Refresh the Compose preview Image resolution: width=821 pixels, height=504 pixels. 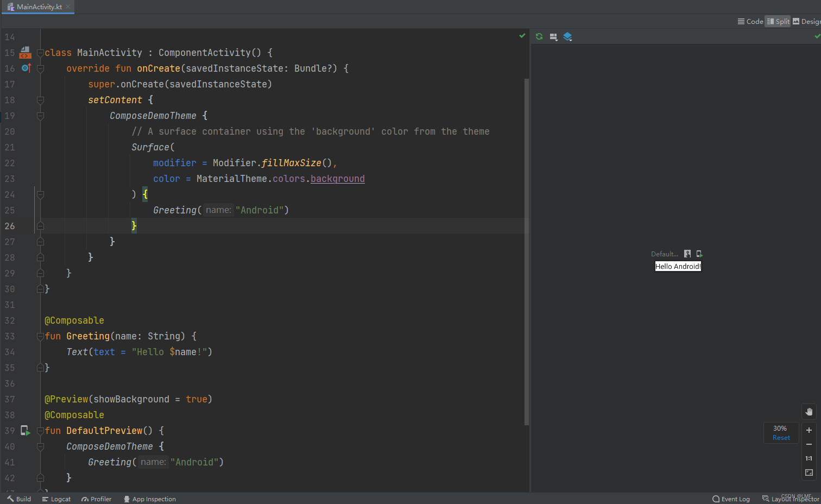539,36
